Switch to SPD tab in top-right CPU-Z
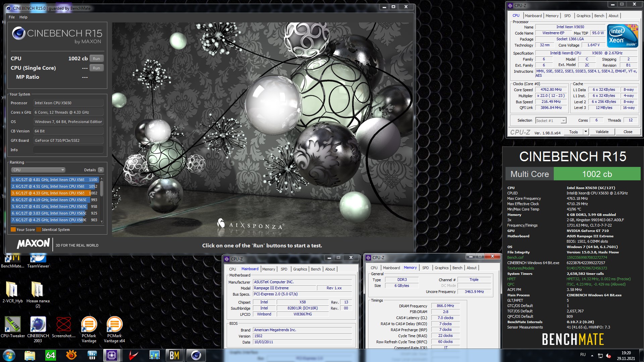644x362 pixels. tap(567, 16)
